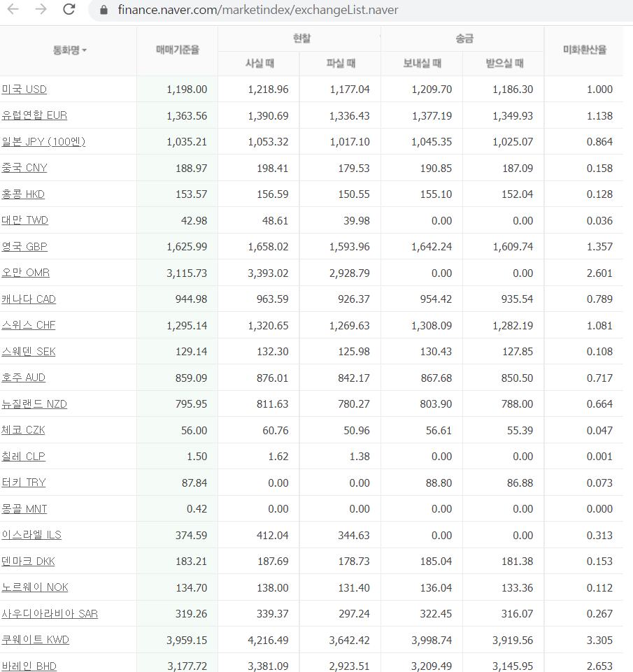Reload the page with refresh icon
Screen dimensions: 633x672
69,9
